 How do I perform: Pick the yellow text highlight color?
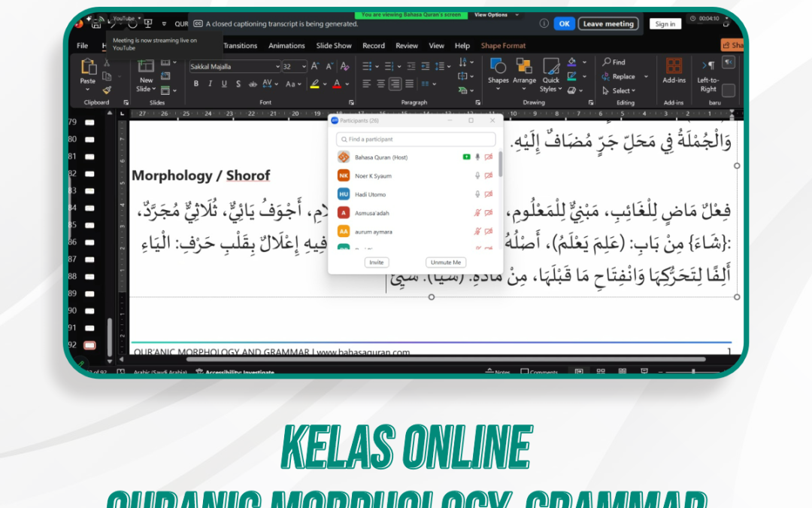(x=314, y=84)
